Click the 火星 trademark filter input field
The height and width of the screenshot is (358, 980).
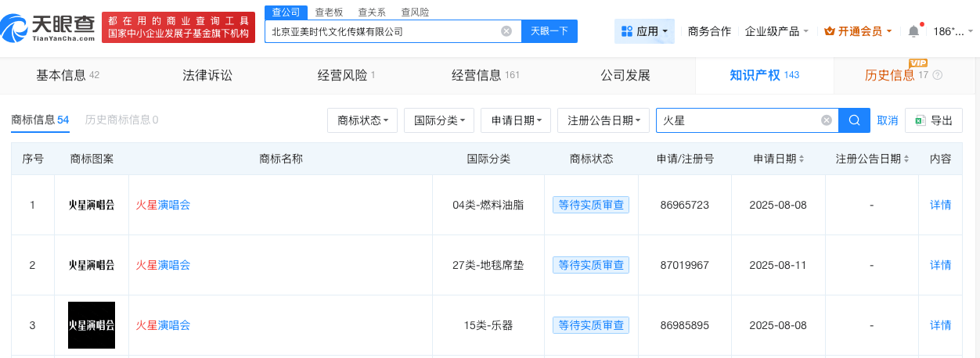[736, 120]
